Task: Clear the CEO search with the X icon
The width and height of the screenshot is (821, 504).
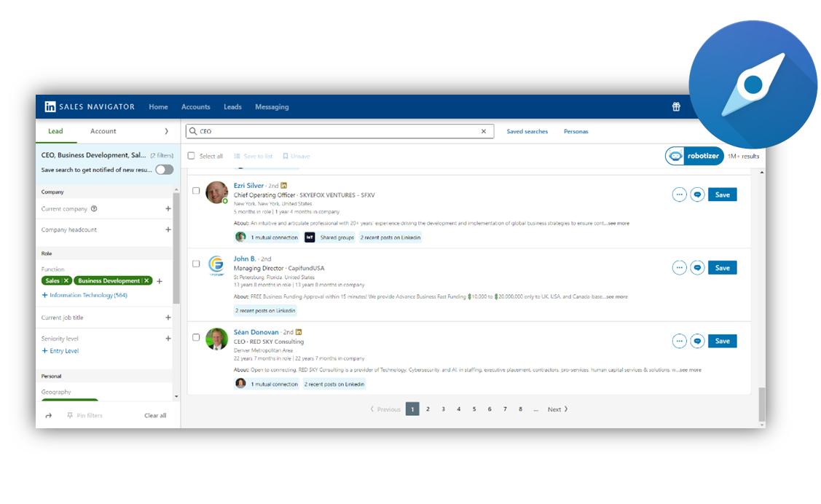Action: click(484, 131)
